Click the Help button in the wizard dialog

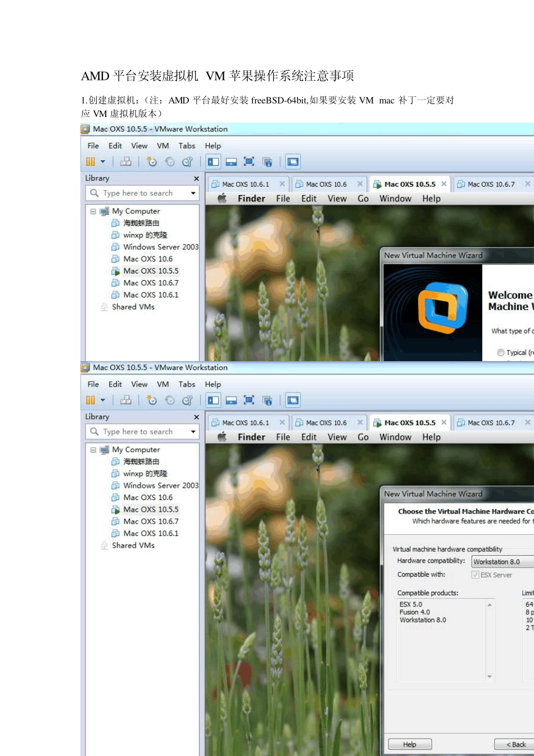click(x=410, y=744)
